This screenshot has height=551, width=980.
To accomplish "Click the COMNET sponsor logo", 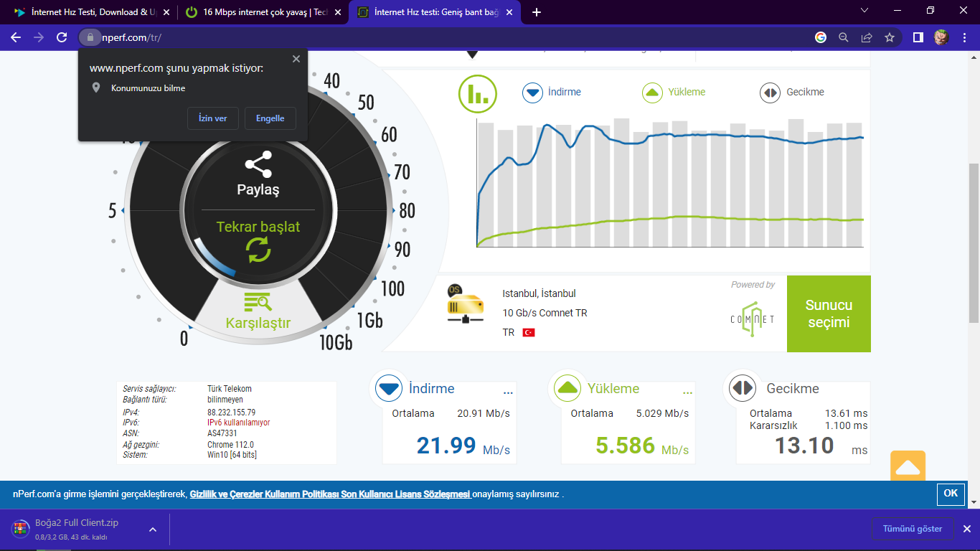I will (752, 318).
